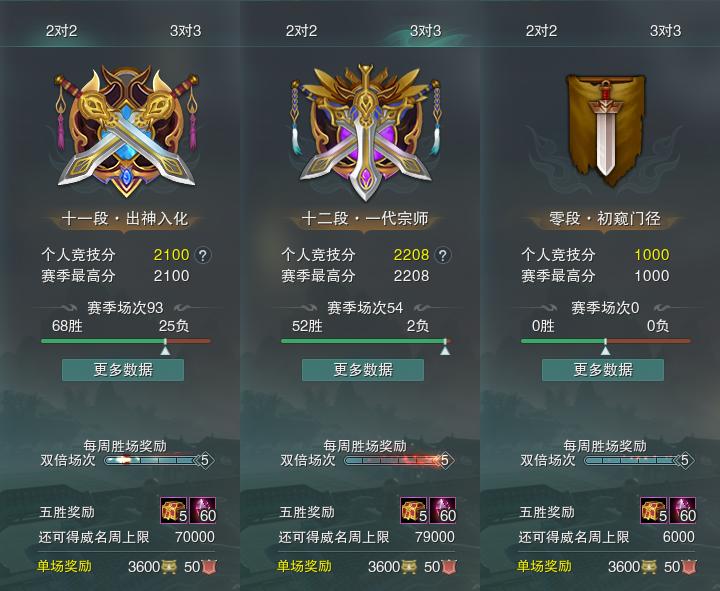720x591 pixels.
Task: Click purple crystal 60 reward in left panel
Action: [x=202, y=510]
